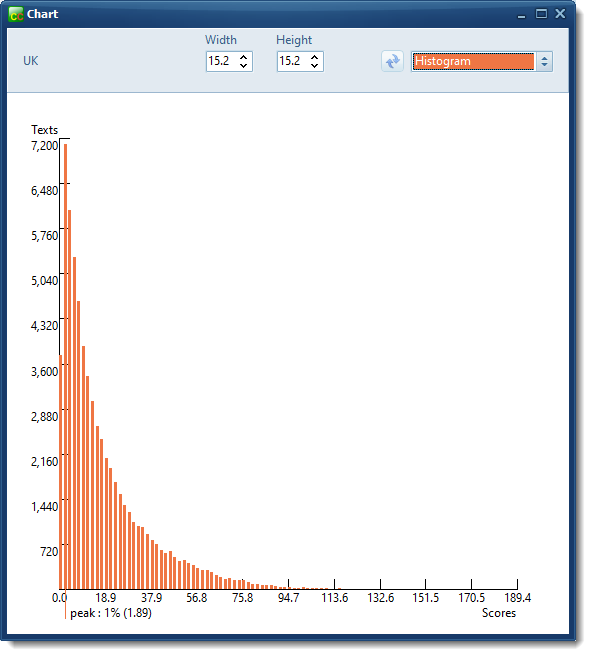Click the 132.6 x-axis value
The image size is (591, 656).
pos(381,597)
